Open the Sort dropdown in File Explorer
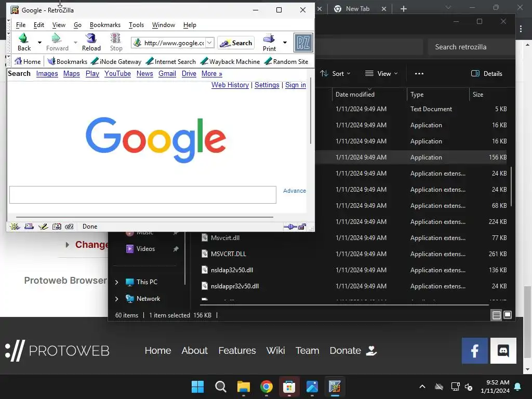The width and height of the screenshot is (532, 399). 335,73
